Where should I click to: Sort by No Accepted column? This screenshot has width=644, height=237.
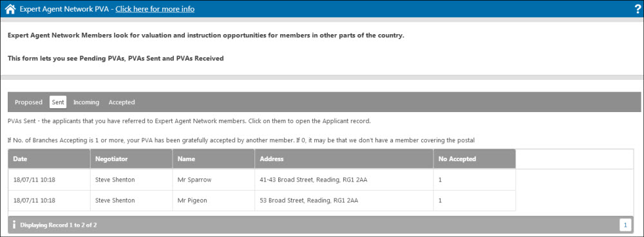point(475,159)
